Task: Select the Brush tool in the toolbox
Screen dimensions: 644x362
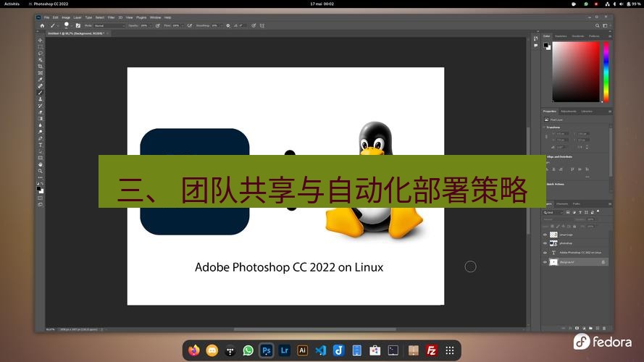Action: (41, 93)
